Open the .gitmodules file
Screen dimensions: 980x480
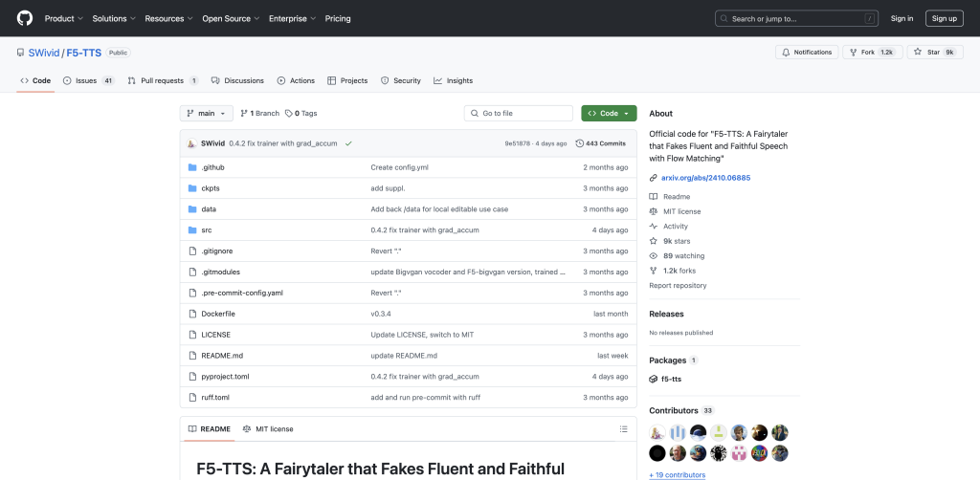[x=221, y=273]
